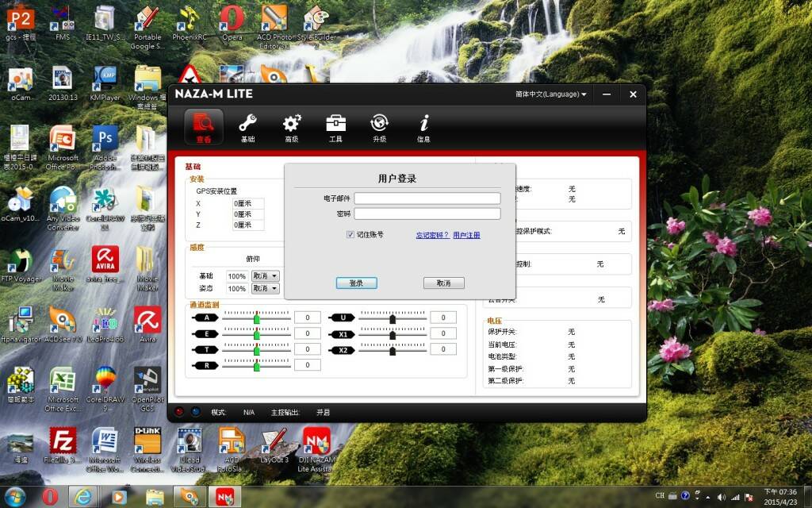Click the 忘记密码？ link
Screen dimensions: 812x508
tap(432, 235)
